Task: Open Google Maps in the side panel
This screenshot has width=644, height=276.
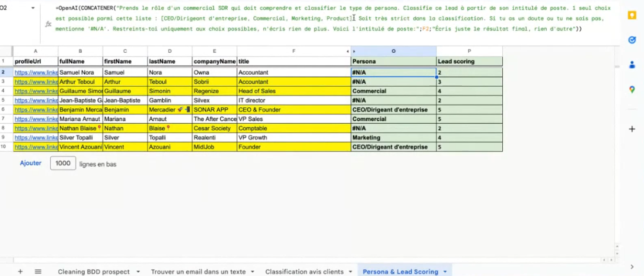Action: (x=632, y=90)
